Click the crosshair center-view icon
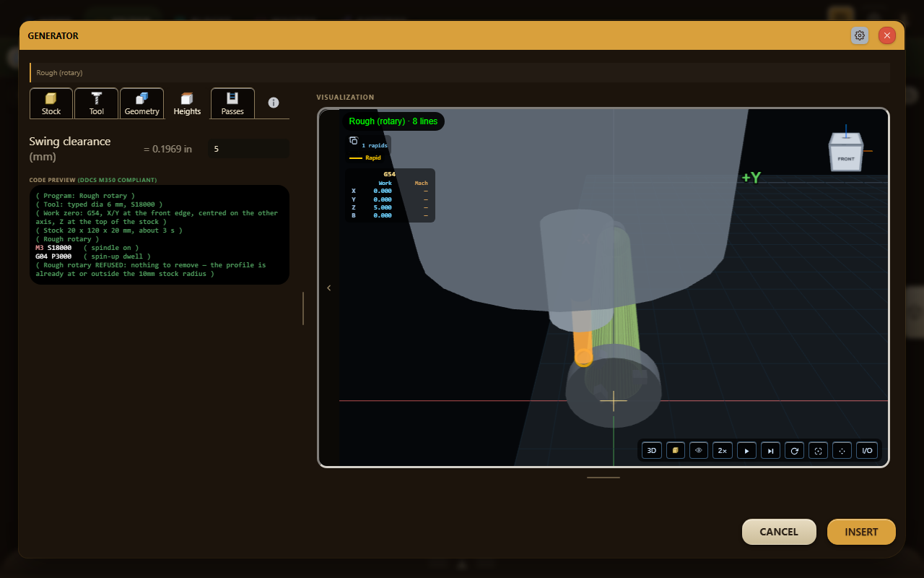924x578 pixels. point(842,450)
